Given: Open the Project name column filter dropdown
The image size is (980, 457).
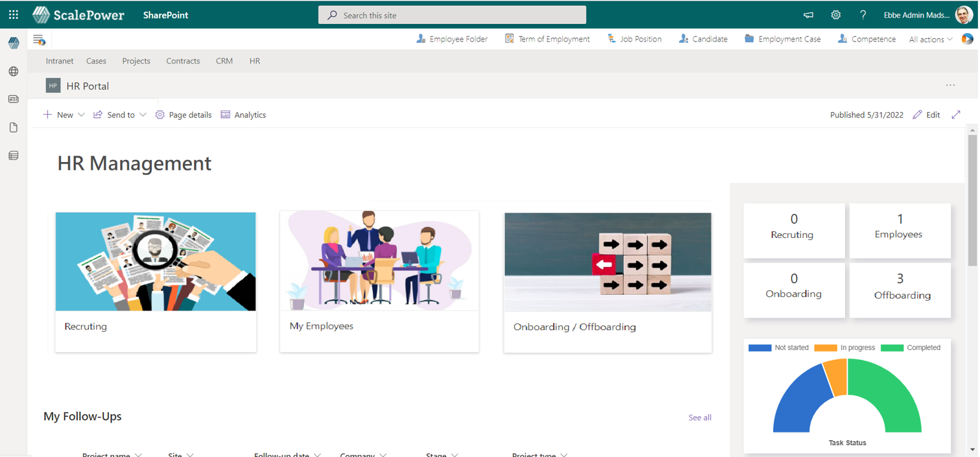Looking at the screenshot, I should pos(140,454).
